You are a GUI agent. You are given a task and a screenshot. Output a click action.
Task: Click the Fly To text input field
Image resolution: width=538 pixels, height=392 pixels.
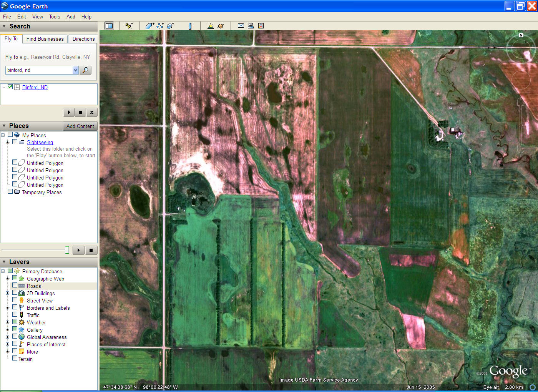39,70
